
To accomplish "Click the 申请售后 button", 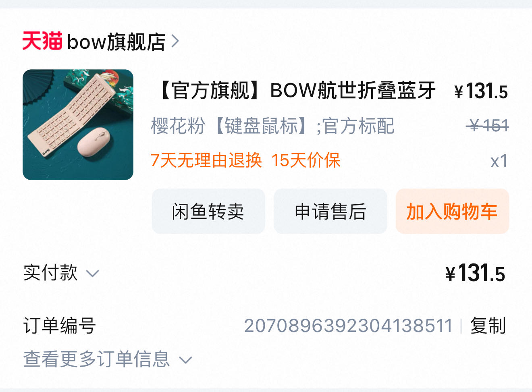I will click(330, 211).
